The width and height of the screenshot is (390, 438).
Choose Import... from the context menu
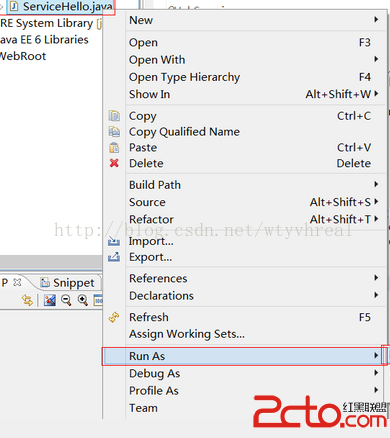point(244,241)
